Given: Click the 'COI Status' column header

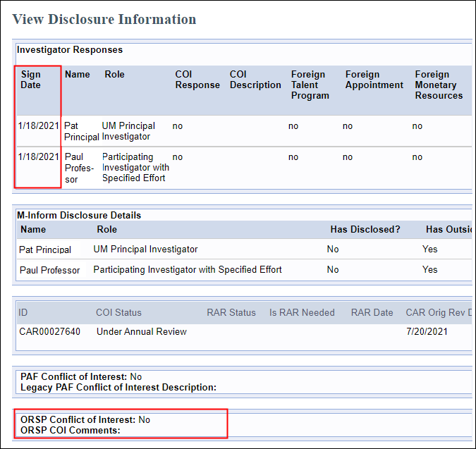Looking at the screenshot, I should pos(118,313).
